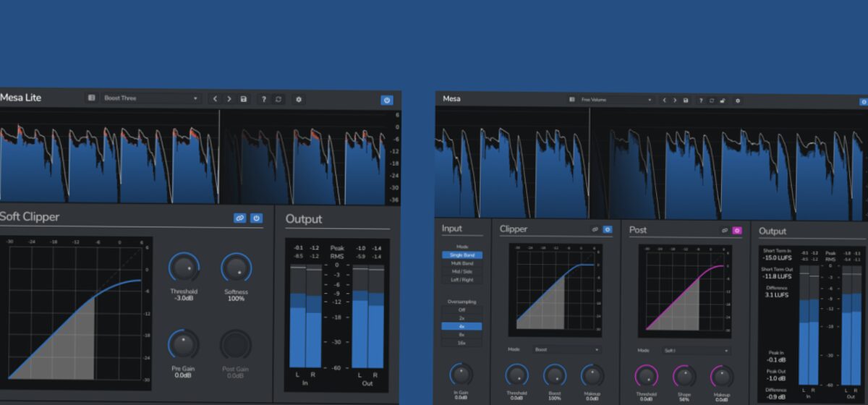This screenshot has width=868, height=405.
Task: Click the Soft Clipper link icon
Action: tap(239, 218)
